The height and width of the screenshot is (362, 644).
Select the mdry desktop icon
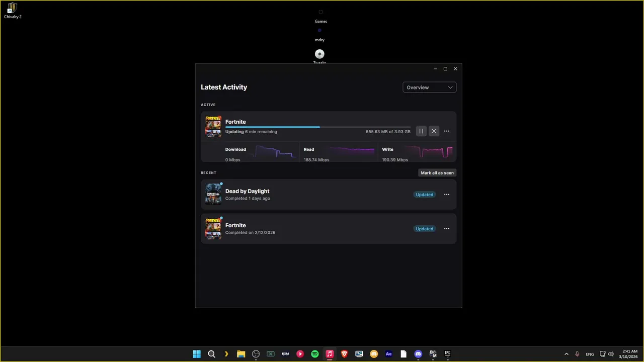(x=319, y=35)
